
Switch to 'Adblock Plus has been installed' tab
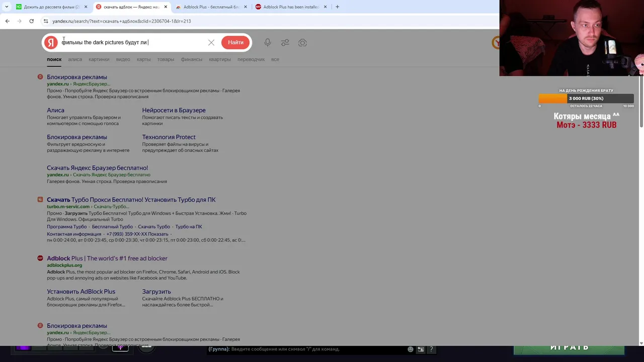[x=291, y=7]
